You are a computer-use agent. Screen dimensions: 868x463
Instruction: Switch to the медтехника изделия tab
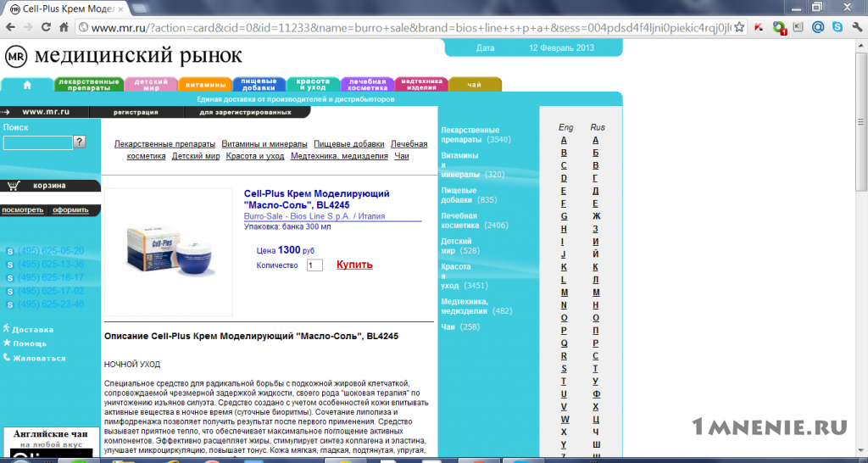421,85
